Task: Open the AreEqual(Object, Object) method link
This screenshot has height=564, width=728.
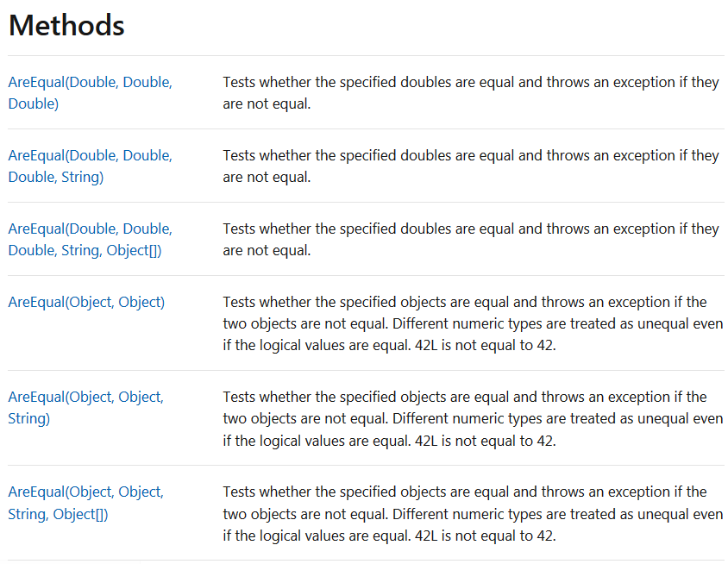Action: [x=86, y=302]
